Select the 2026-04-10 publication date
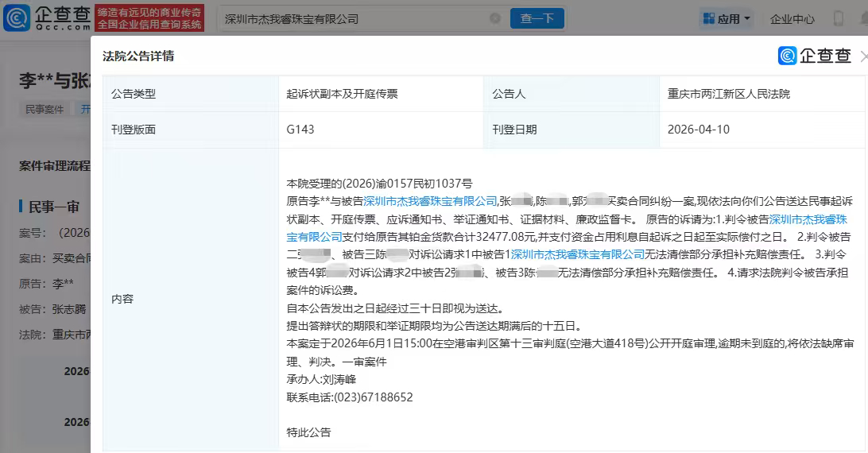The height and width of the screenshot is (453, 868). click(699, 129)
